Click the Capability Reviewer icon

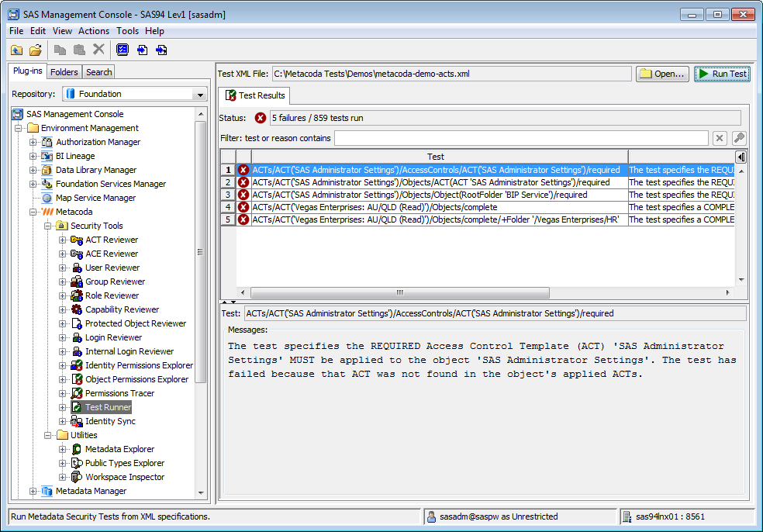[77, 309]
